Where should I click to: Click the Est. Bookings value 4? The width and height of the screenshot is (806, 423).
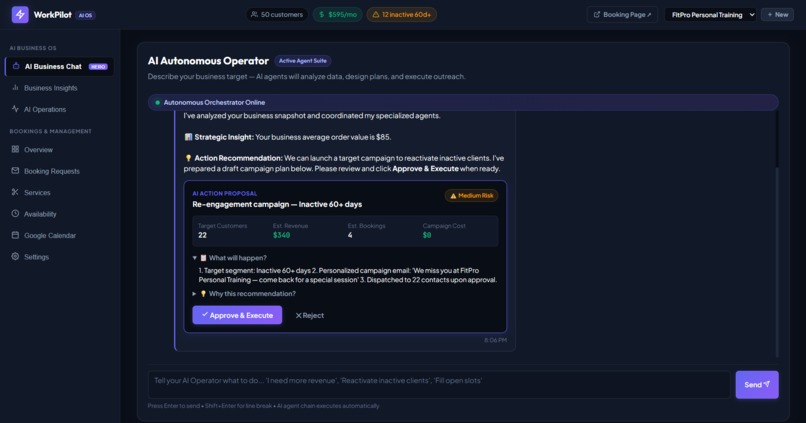pyautogui.click(x=350, y=235)
